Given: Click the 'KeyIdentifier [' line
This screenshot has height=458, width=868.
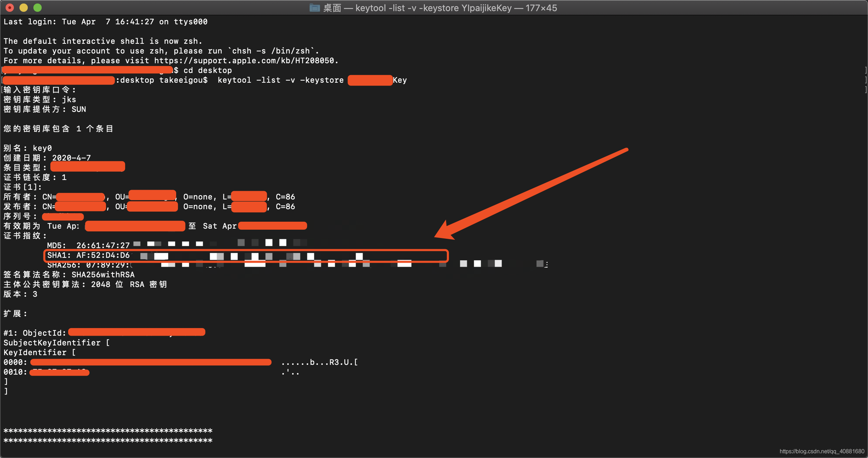Looking at the screenshot, I should point(40,352).
